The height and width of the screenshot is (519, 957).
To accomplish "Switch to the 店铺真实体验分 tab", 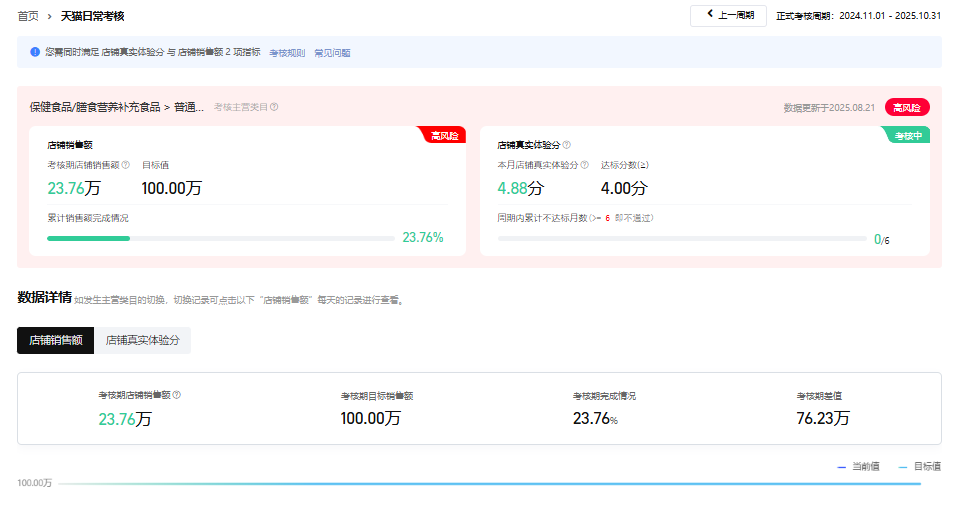I will 143,340.
